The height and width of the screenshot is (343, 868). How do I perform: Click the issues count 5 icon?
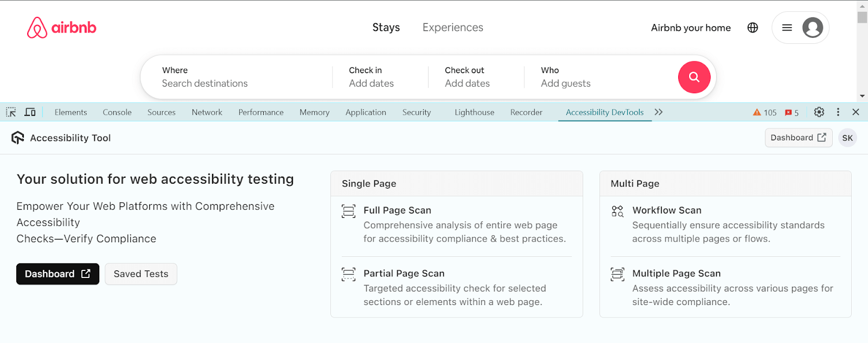(x=792, y=113)
